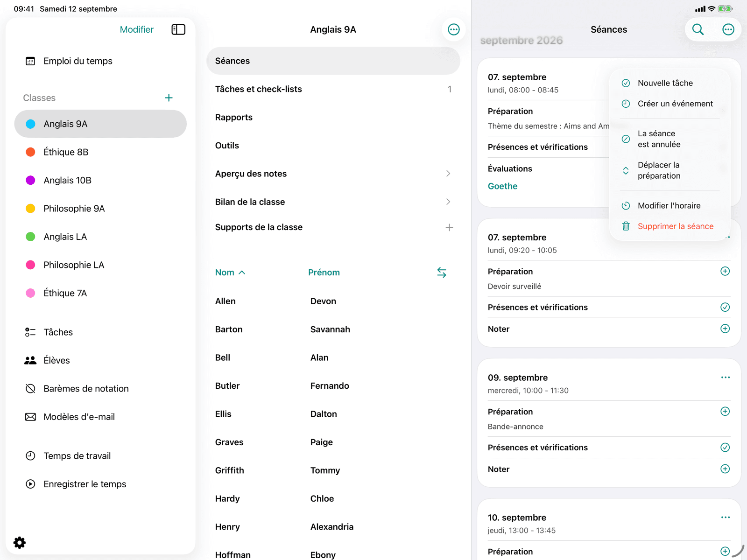Open student Hardy Chloe
747x560 pixels.
pos(333,499)
